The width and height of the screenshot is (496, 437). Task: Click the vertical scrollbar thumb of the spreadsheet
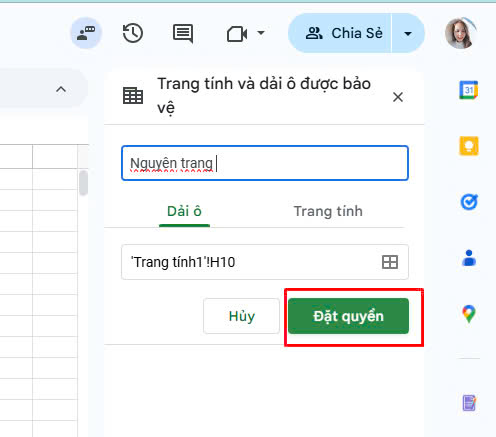coord(83,183)
